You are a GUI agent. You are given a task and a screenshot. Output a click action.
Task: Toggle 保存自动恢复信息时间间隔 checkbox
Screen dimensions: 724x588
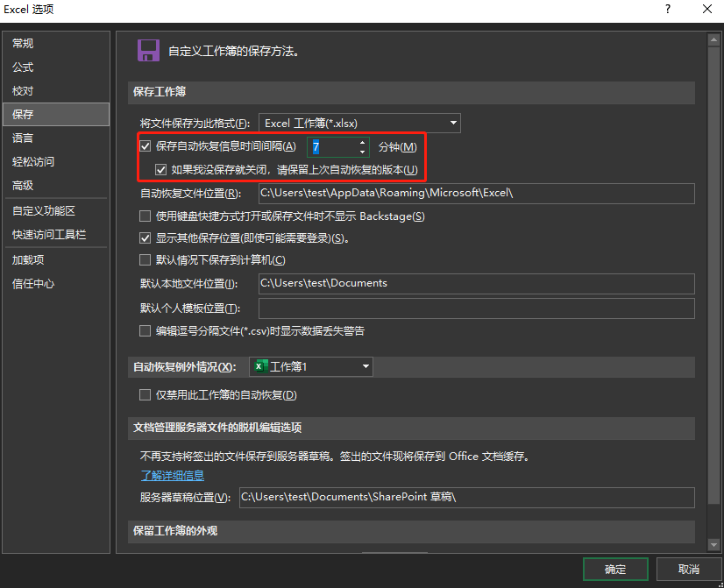(145, 146)
